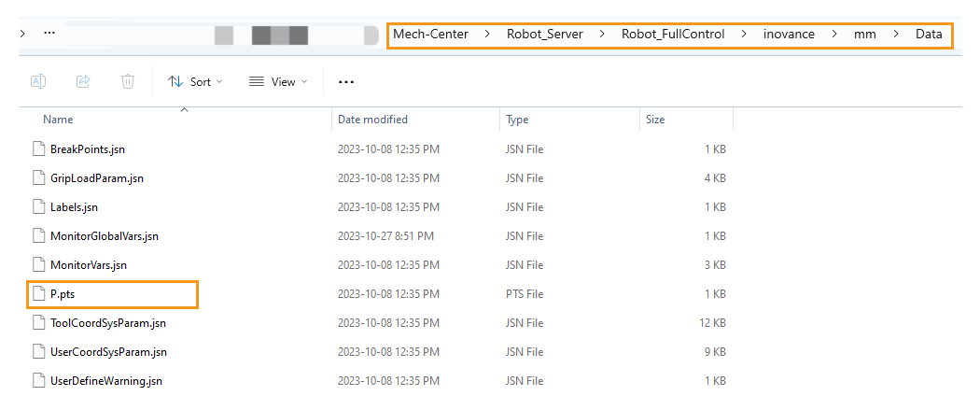Go to Robot_FullControl breadcrumb folder
This screenshot has height=410, width=980.
(673, 35)
